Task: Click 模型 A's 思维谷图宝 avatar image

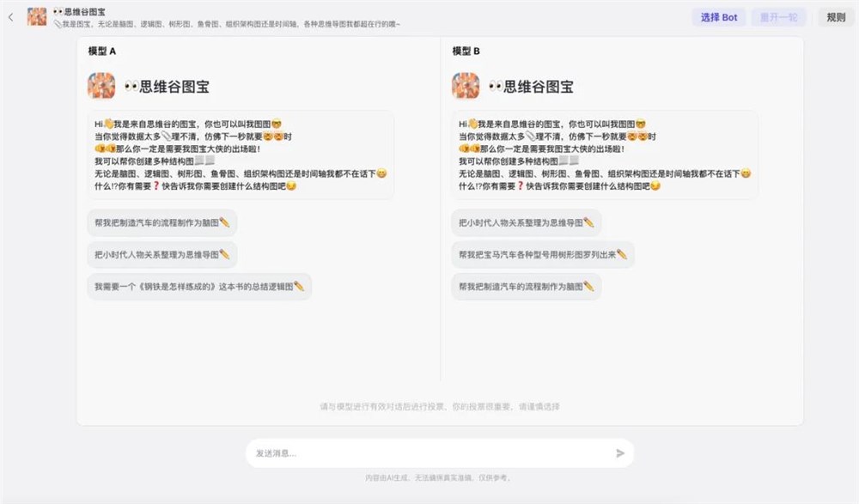Action: click(101, 86)
